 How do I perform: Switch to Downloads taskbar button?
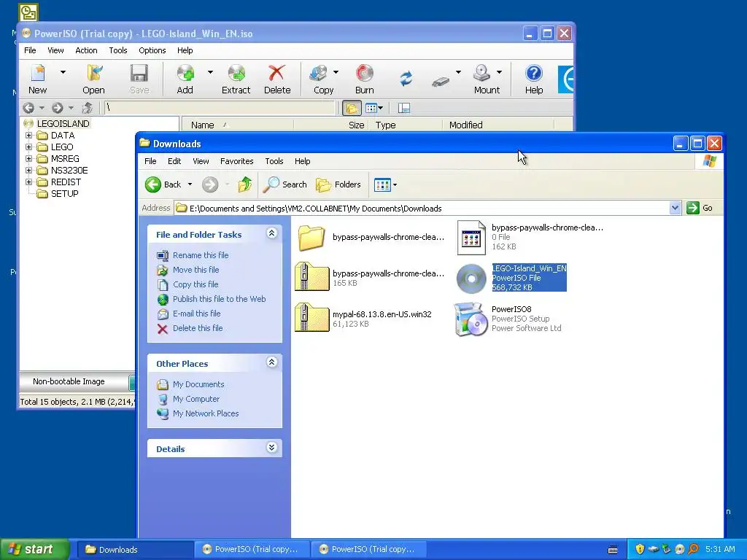pos(134,550)
